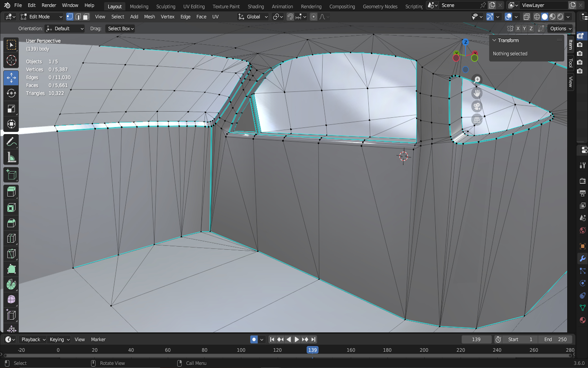The width and height of the screenshot is (588, 368).
Task: Activate the Rotate tool
Action: point(11,93)
